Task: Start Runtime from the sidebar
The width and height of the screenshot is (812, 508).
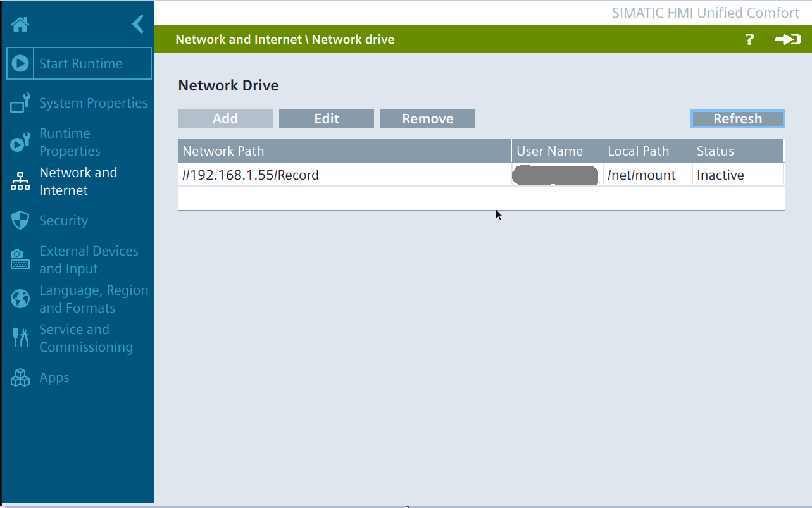Action: [x=79, y=63]
